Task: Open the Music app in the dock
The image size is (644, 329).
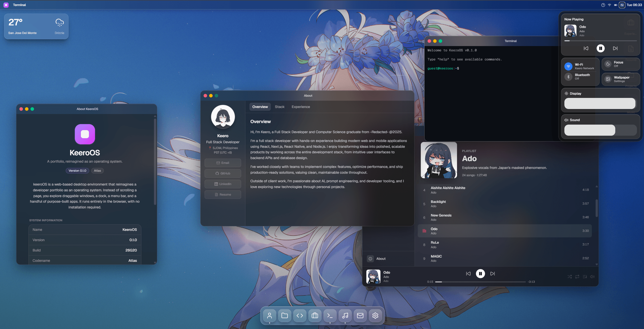Action: [x=345, y=315]
